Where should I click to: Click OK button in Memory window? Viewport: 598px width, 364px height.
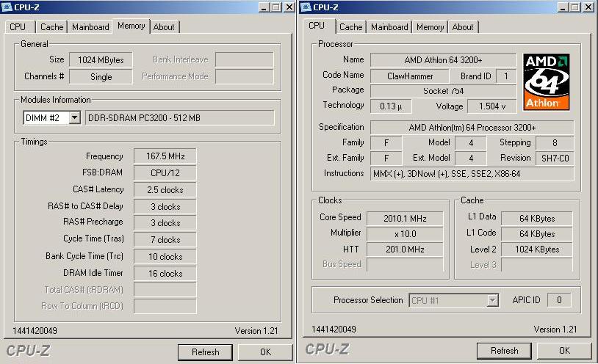click(265, 352)
